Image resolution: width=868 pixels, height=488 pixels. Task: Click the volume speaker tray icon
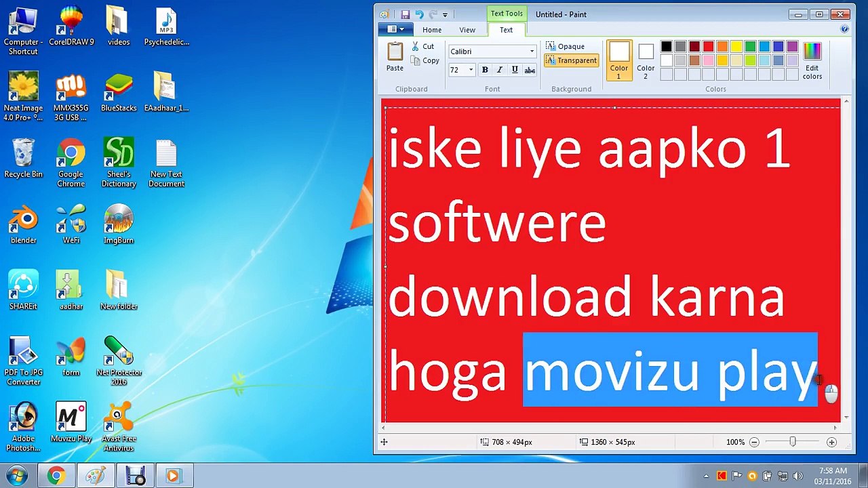pyautogui.click(x=797, y=476)
